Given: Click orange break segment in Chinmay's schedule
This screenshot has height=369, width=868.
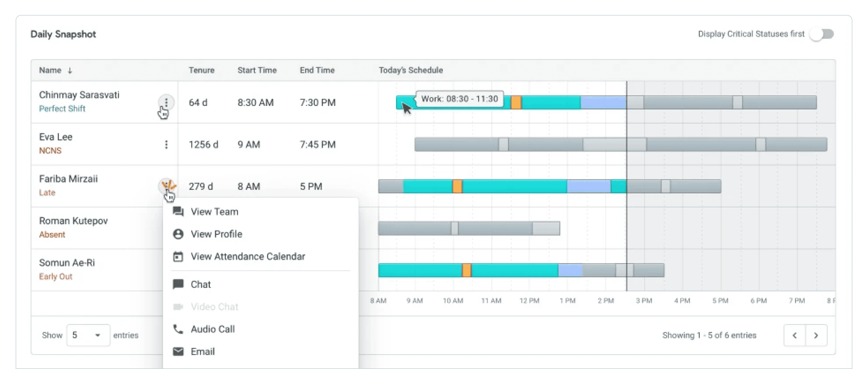Looking at the screenshot, I should point(516,102).
